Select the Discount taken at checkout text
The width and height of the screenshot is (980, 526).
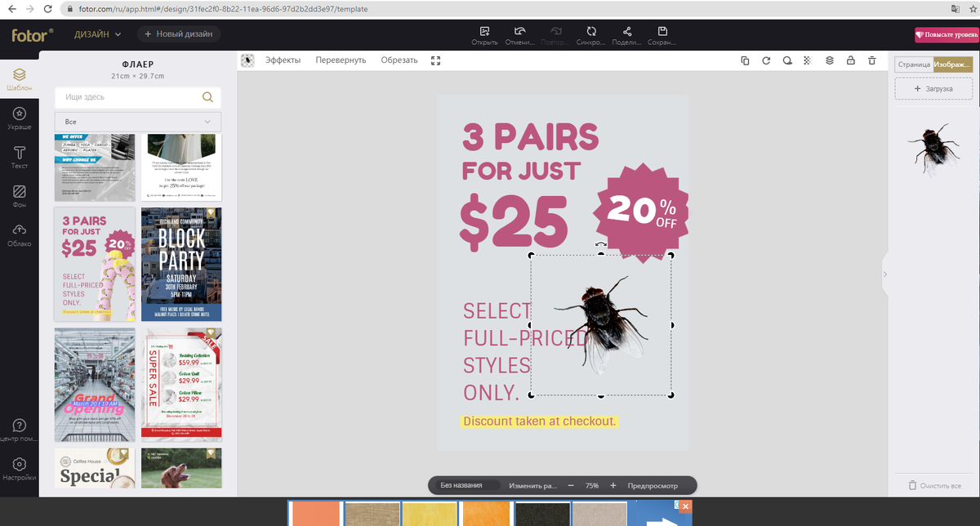(539, 421)
